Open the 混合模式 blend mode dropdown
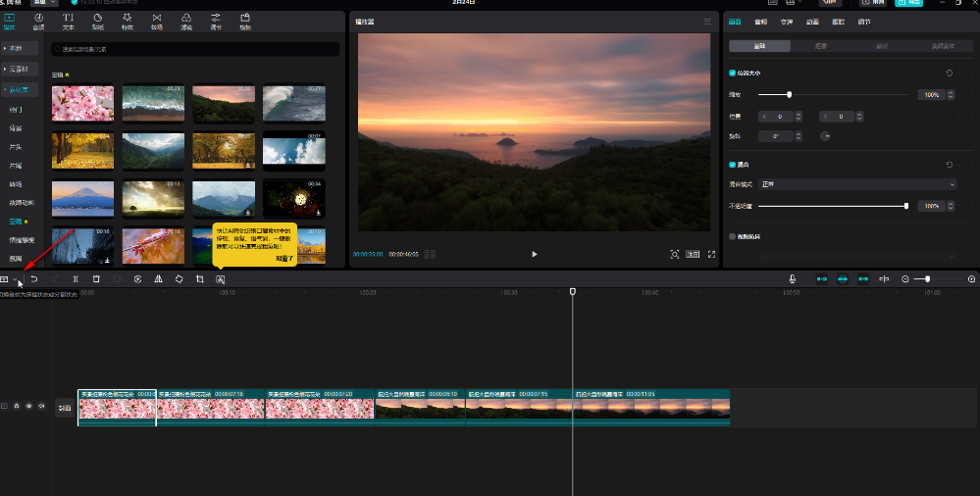The image size is (980, 496). [x=857, y=184]
